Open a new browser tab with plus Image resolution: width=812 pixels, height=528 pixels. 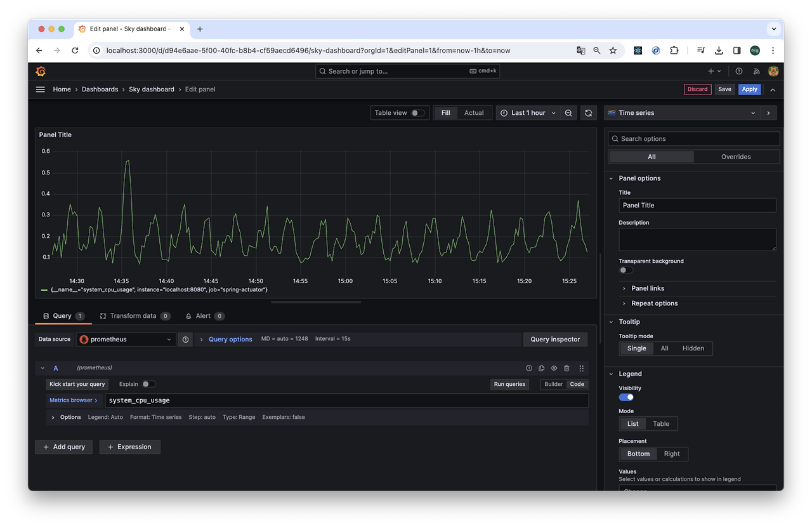pyautogui.click(x=200, y=29)
